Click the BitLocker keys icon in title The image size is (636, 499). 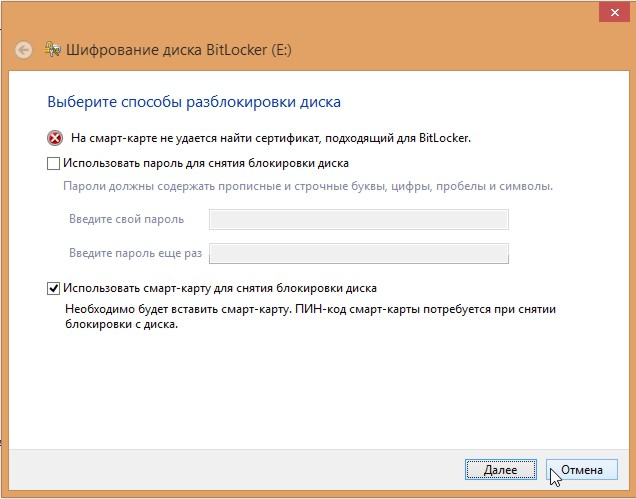click(53, 49)
